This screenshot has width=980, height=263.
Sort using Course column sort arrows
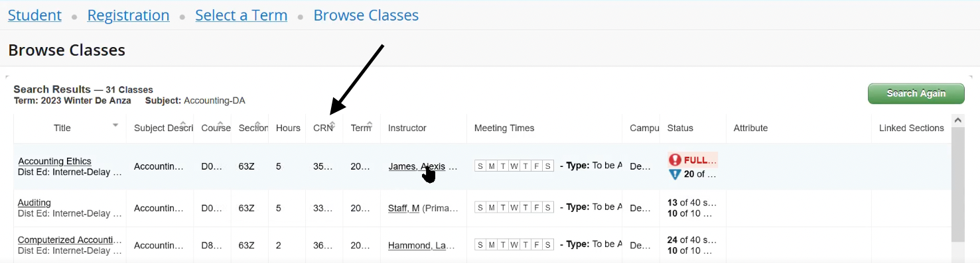(220, 125)
